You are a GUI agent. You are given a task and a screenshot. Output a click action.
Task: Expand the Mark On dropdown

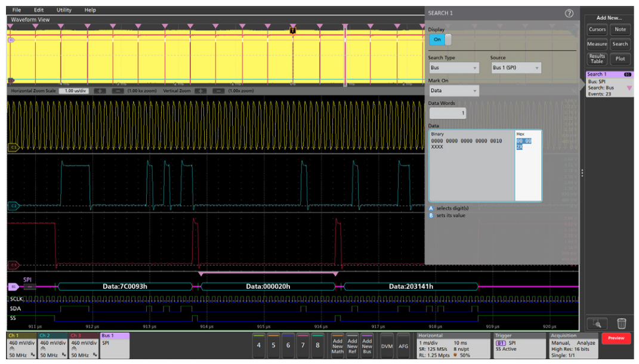(453, 91)
